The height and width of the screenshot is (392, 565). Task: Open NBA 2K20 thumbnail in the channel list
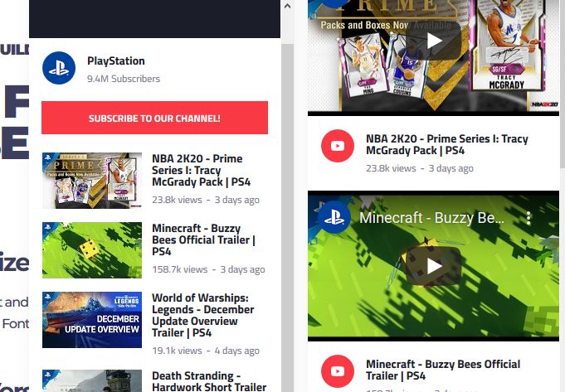point(92,181)
